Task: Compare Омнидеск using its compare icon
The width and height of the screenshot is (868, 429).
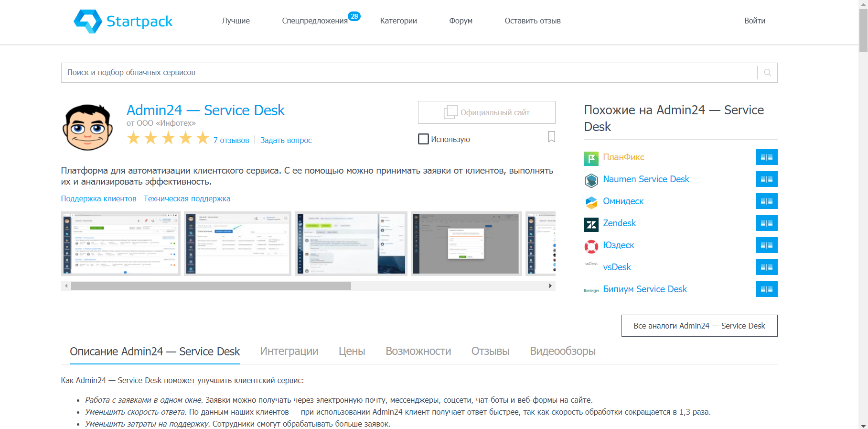Action: 767,201
